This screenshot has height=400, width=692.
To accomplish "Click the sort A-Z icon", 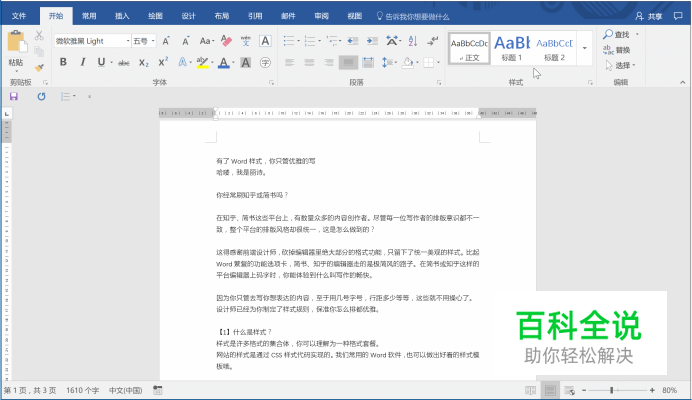I will tap(413, 41).
